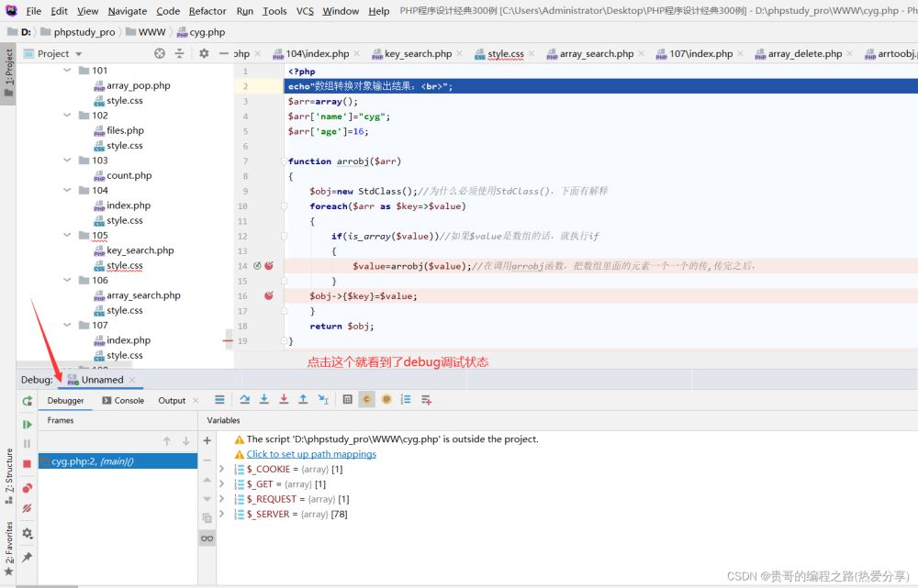Open Evaluate Expression calculator icon

[x=347, y=400]
